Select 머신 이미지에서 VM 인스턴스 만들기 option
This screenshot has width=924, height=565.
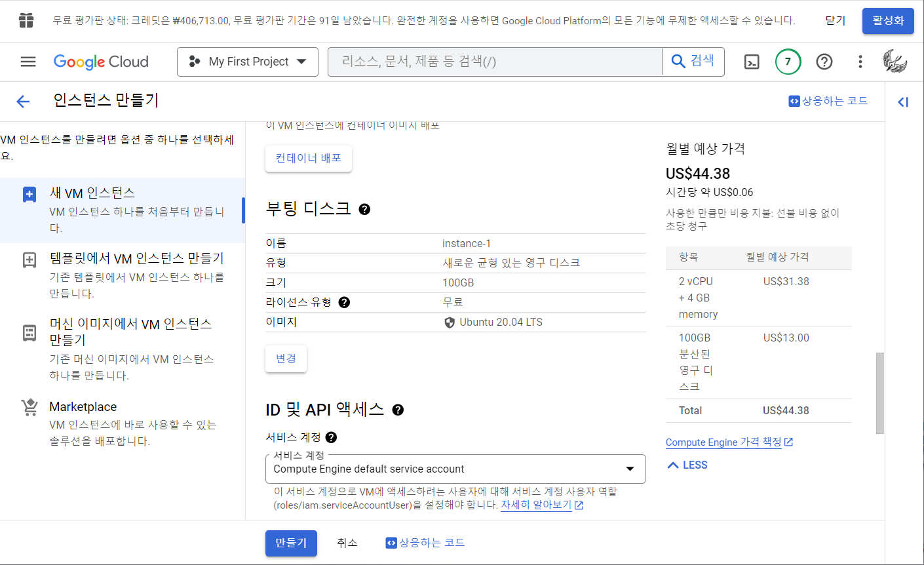122,349
